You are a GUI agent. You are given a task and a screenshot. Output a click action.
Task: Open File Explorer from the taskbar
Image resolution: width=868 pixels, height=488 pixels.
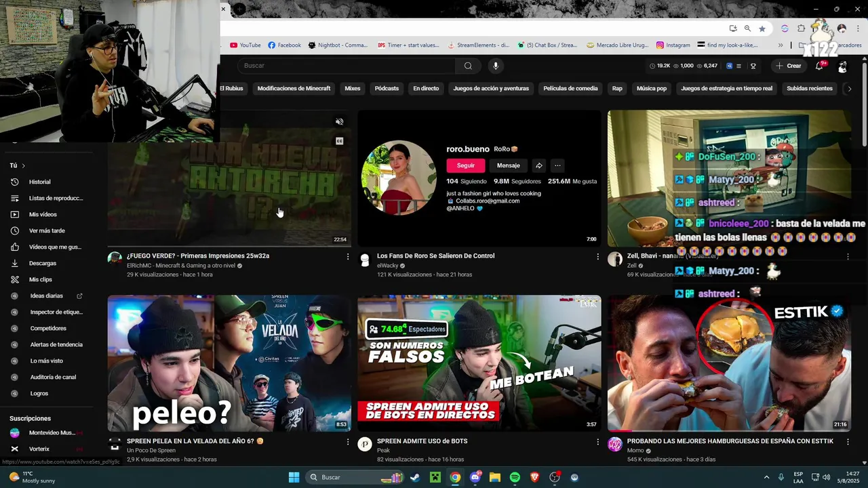pyautogui.click(x=495, y=477)
